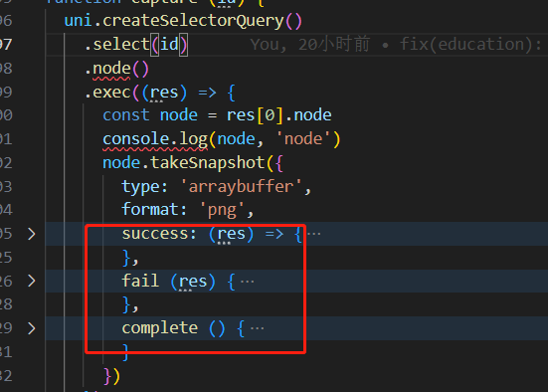This screenshot has width=548, height=392.
Task: Expand the folded complete function chevron
Action: click(x=32, y=328)
